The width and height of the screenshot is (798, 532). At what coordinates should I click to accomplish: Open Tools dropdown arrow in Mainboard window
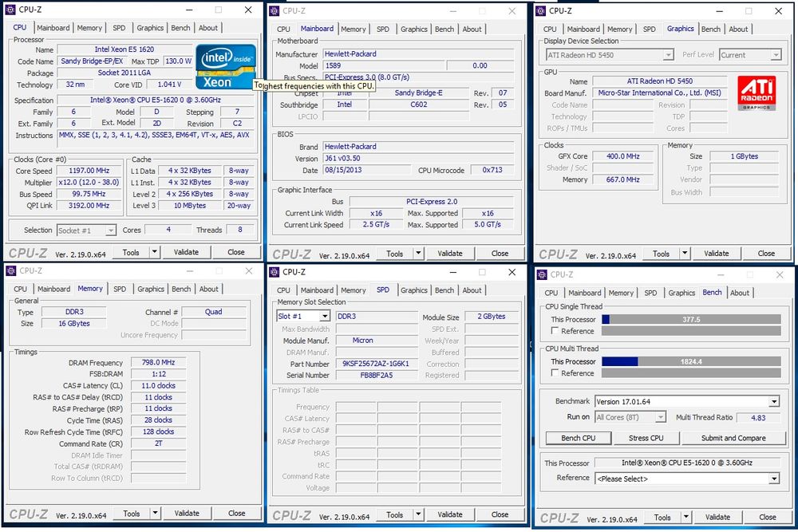click(418, 254)
